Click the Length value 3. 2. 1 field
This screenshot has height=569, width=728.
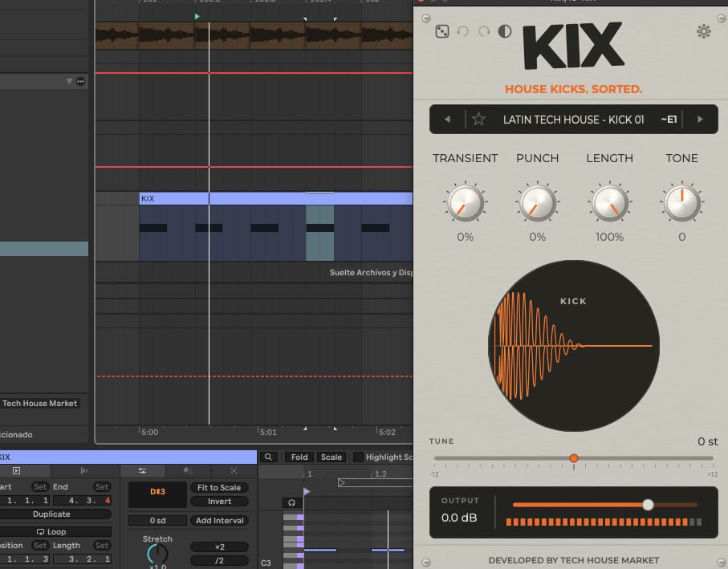click(x=82, y=559)
